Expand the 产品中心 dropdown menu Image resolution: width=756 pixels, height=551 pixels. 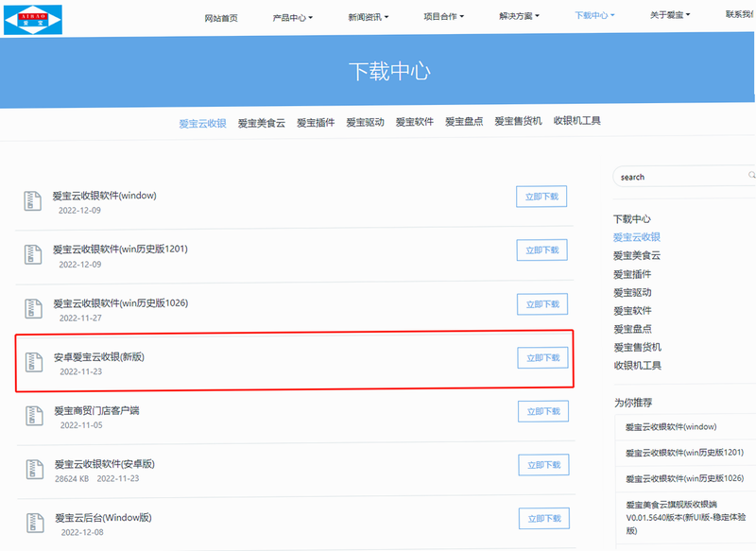[293, 18]
